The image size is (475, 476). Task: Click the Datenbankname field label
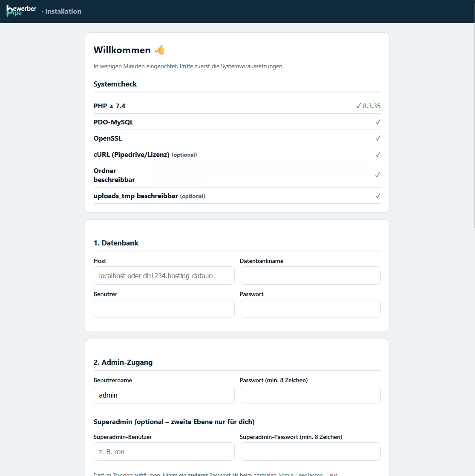261,261
